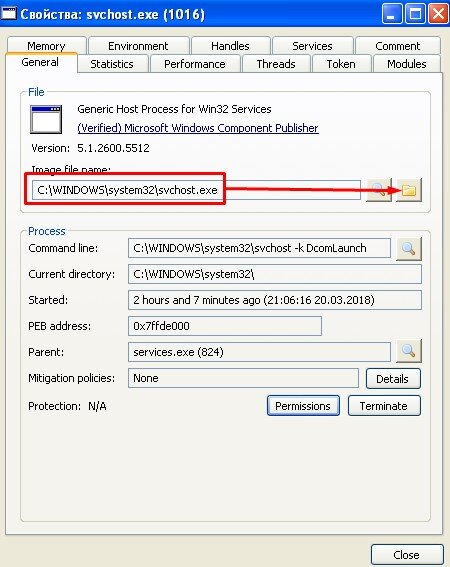The image size is (450, 567).
Task: Click the generic application file icon
Action: click(46, 119)
